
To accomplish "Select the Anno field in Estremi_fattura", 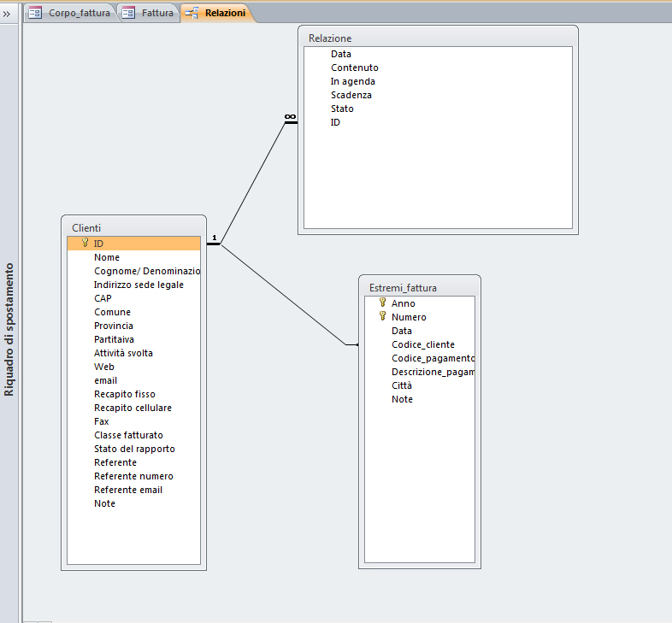I will click(x=420, y=303).
